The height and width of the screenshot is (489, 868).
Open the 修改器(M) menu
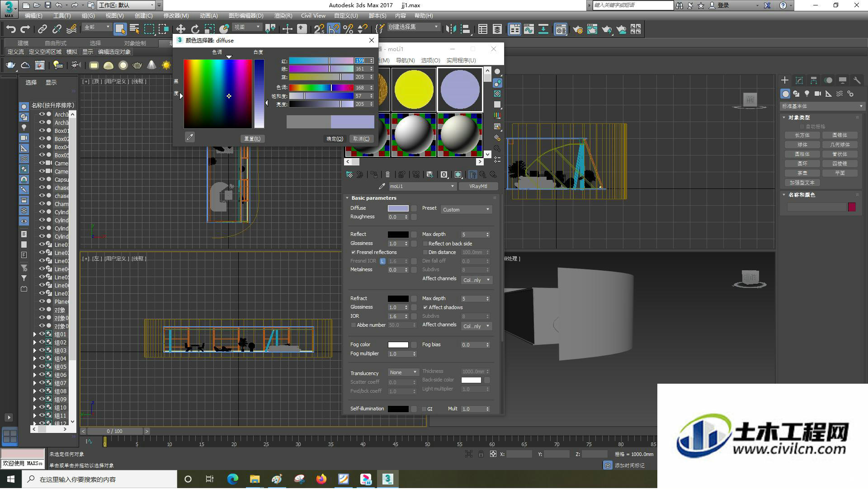pos(176,15)
